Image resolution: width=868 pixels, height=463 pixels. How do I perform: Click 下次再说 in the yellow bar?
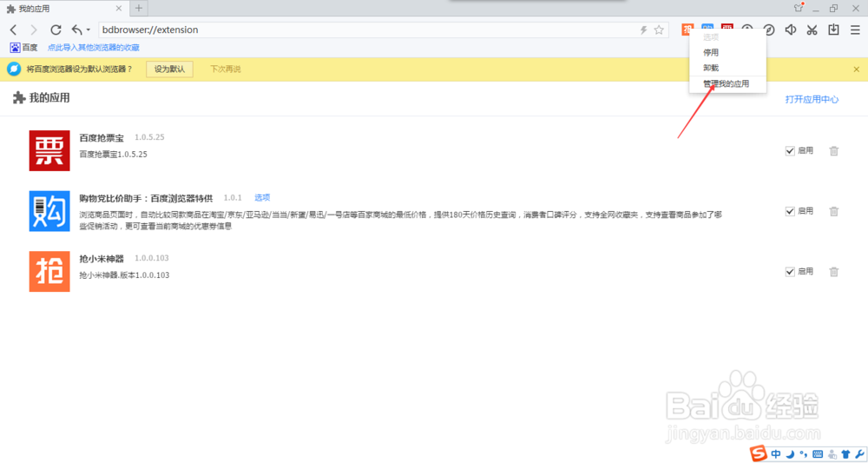click(226, 69)
